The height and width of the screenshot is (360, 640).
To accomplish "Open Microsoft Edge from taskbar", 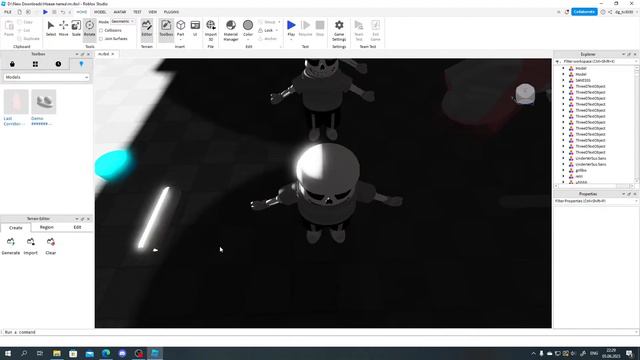I will [x=106, y=353].
